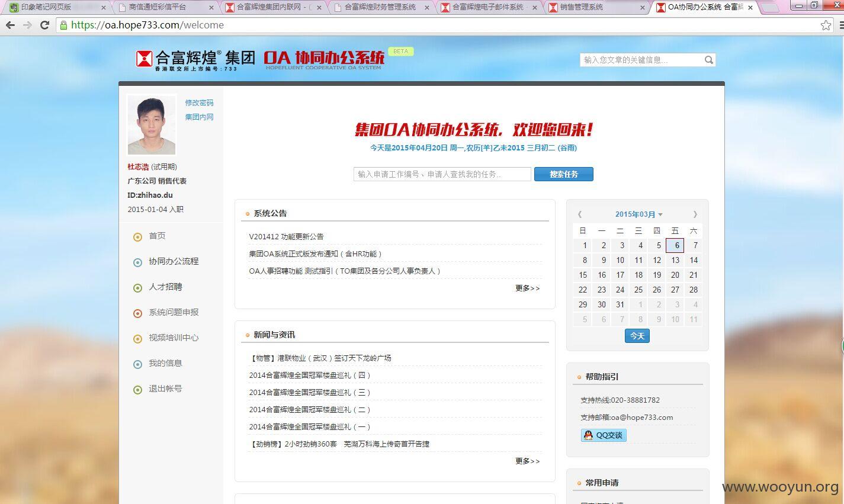Image resolution: width=844 pixels, height=504 pixels.
Task: Click the 今天 calendar button
Action: point(637,336)
